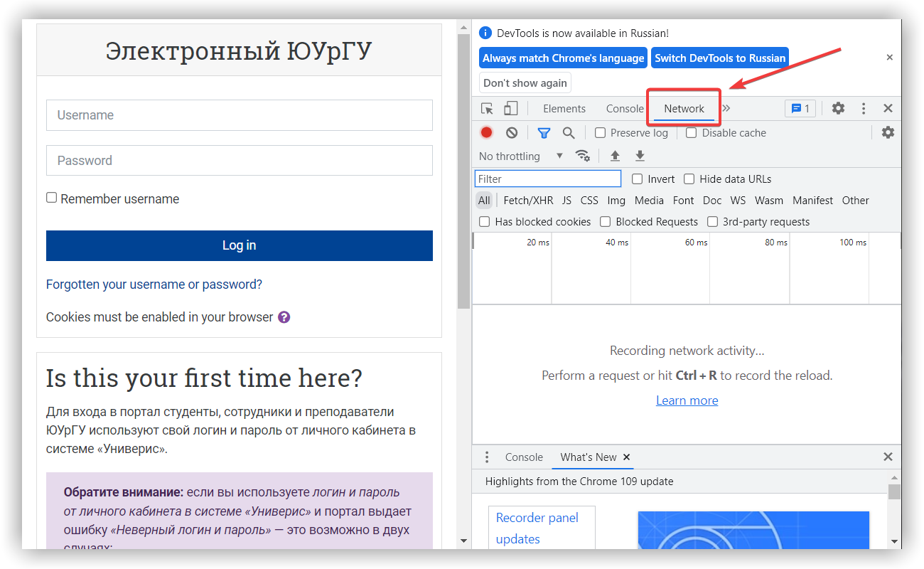Open more DevTools tabs chevron
The width and height of the screenshot is (924, 569).
click(726, 108)
